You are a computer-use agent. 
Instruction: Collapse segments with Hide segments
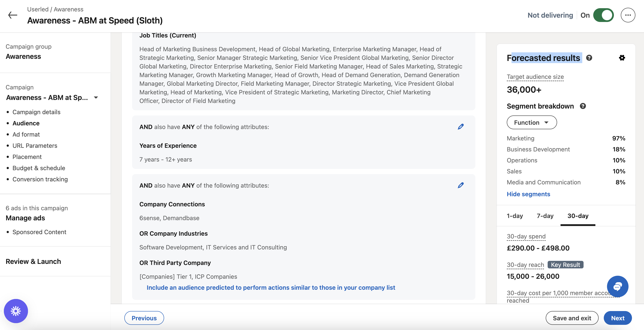pyautogui.click(x=528, y=194)
